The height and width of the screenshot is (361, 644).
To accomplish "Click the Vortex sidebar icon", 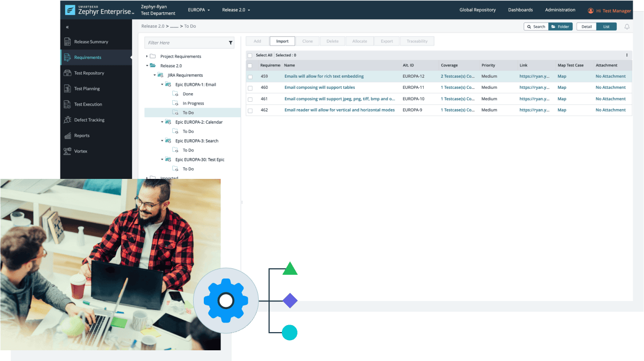I will (67, 151).
